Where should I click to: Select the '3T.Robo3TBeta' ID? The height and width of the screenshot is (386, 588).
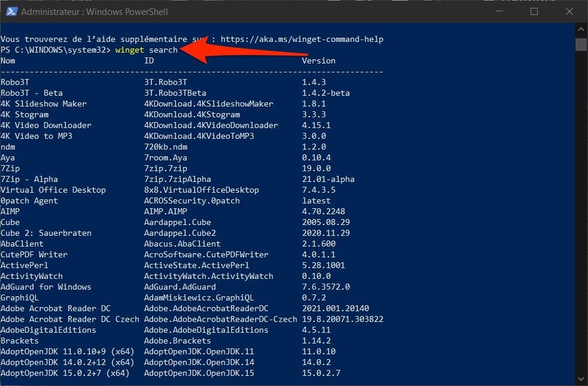(x=175, y=93)
